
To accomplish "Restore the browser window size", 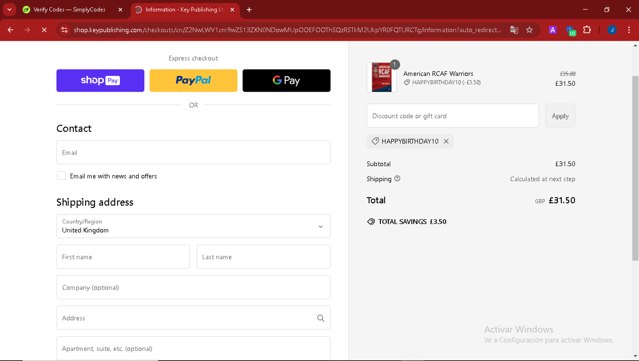I will click(x=607, y=9).
